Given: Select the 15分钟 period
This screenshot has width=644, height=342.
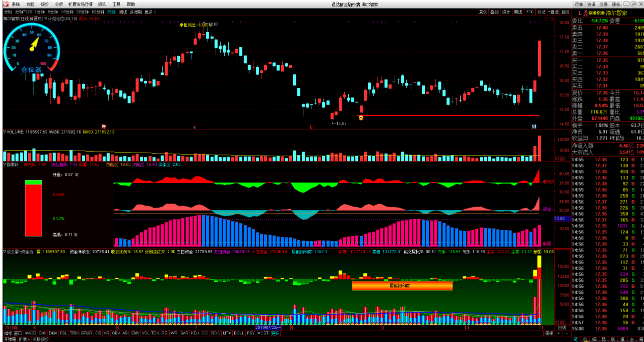Looking at the screenshot, I should point(68,11).
